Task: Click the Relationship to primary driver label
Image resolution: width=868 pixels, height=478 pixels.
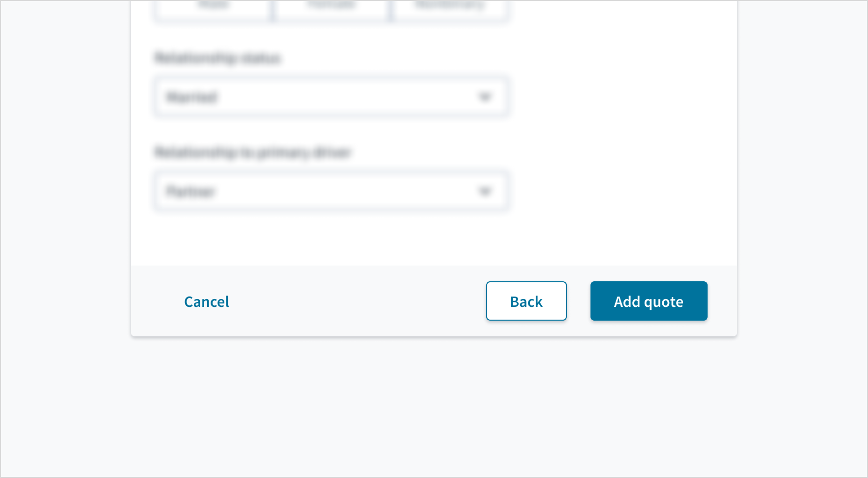Action: 252,152
